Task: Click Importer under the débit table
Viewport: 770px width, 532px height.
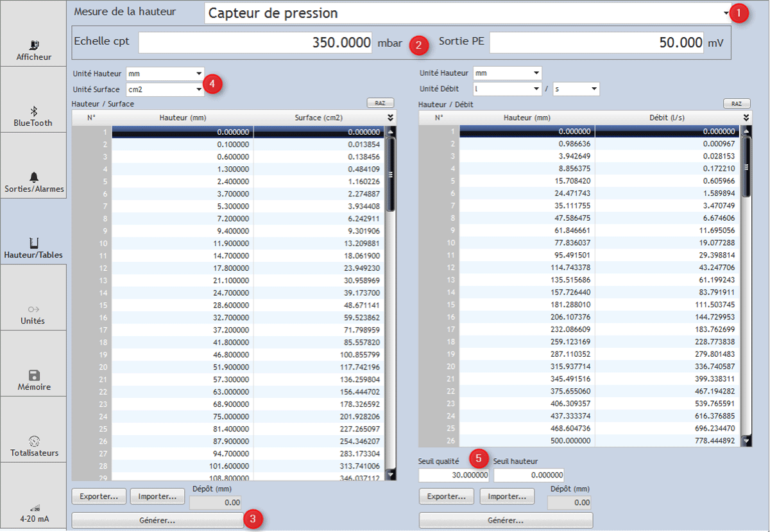Action: click(x=507, y=496)
